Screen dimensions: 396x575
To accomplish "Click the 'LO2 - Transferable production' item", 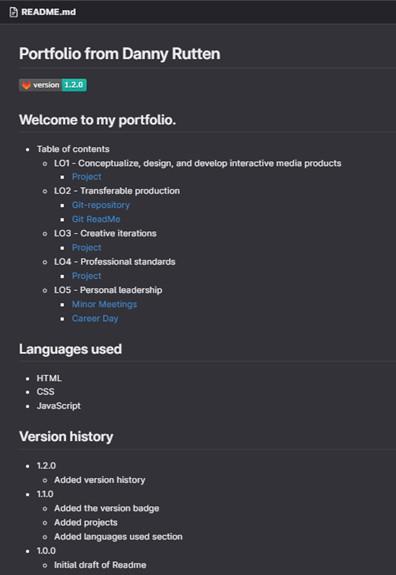I will [117, 191].
